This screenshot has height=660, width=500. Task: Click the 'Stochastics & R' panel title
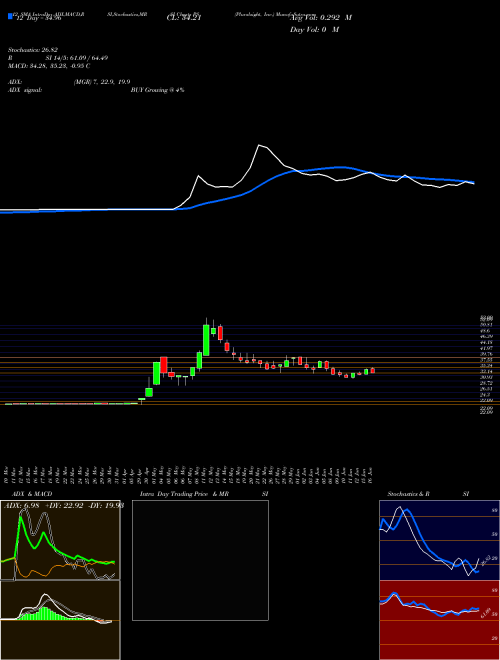[408, 494]
